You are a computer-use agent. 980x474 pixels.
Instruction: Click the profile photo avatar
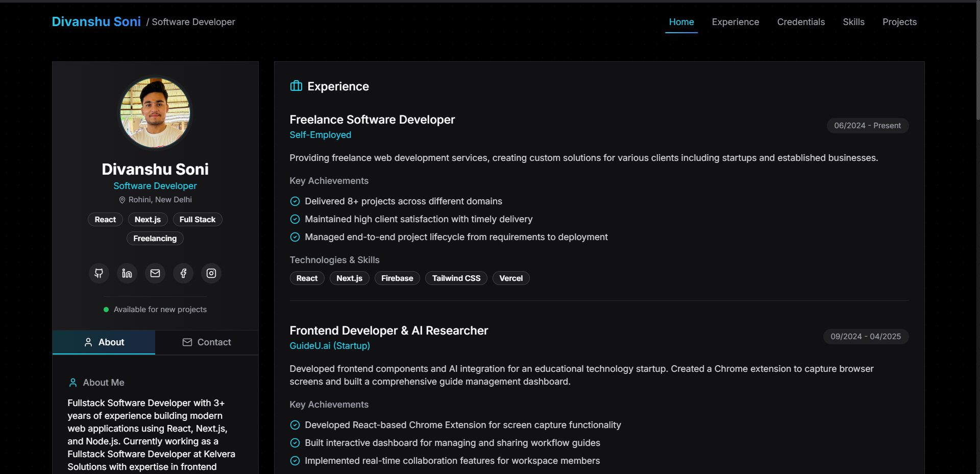tap(155, 113)
